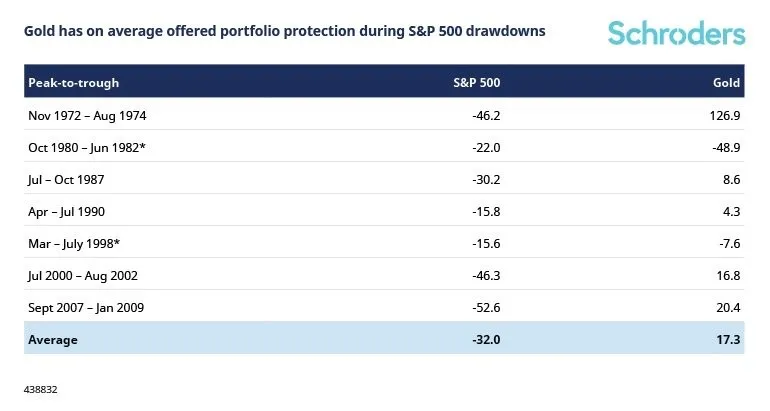Click the Nov 1972 – Aug 1974 row label
770x411 pixels.
pos(88,115)
